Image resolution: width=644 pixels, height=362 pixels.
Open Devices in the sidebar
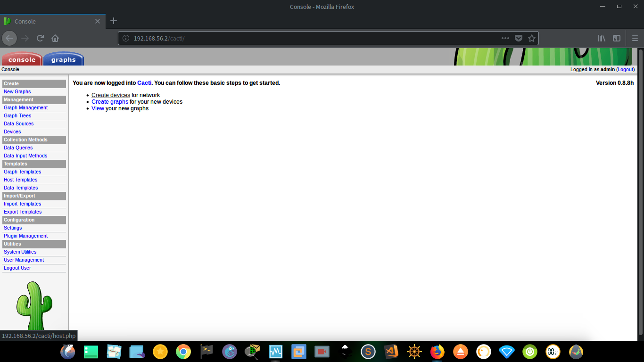12,132
